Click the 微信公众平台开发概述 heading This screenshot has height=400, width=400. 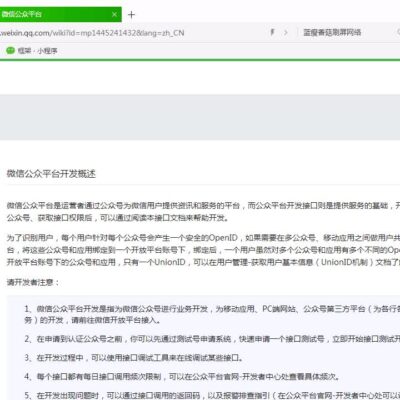click(51, 174)
